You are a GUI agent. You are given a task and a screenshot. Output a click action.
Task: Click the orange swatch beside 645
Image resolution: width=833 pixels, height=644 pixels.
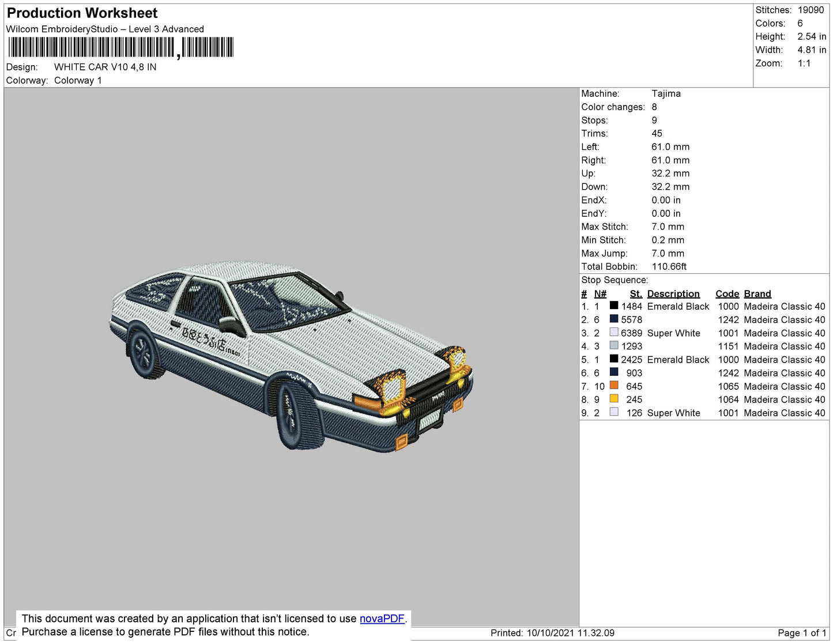pyautogui.click(x=614, y=385)
